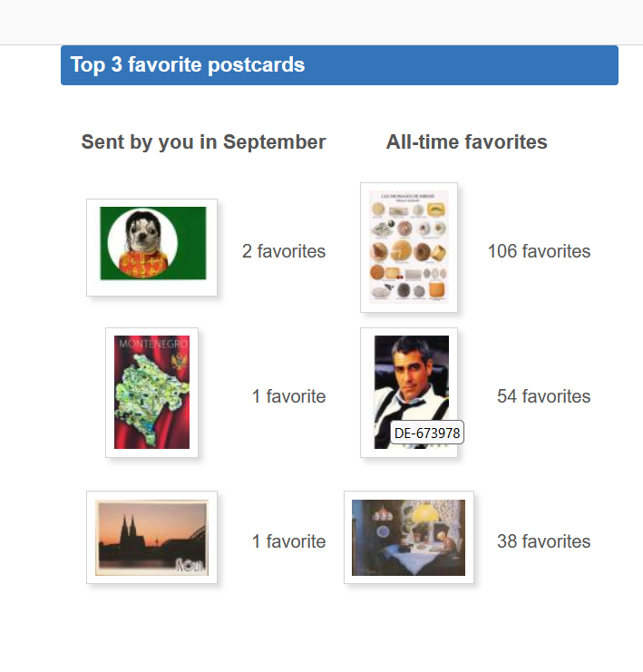Click the "All-time favorites" heading
Image resolution: width=643 pixels, height=672 pixels.
(466, 142)
